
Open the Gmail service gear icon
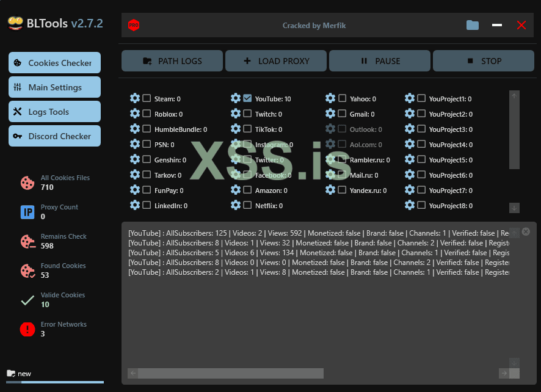click(x=330, y=114)
